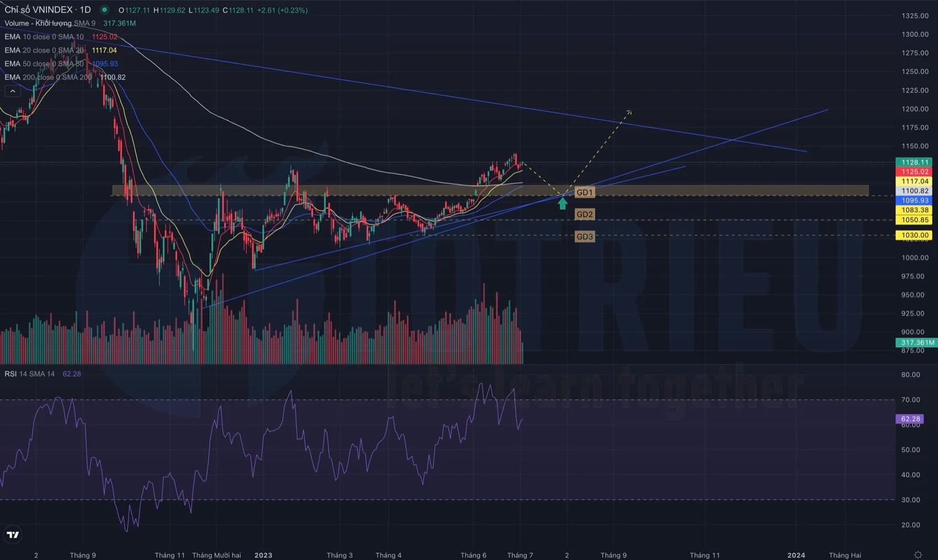
Task: Click the green market status dot
Action: 104,10
